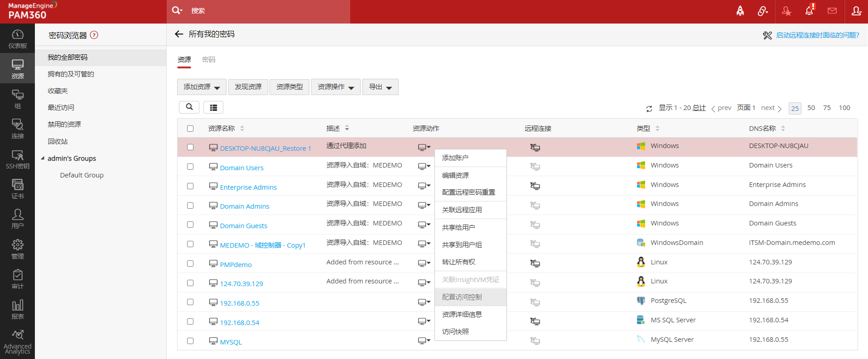Click the column chooser list icon
This screenshot has width=868, height=359.
[x=213, y=107]
